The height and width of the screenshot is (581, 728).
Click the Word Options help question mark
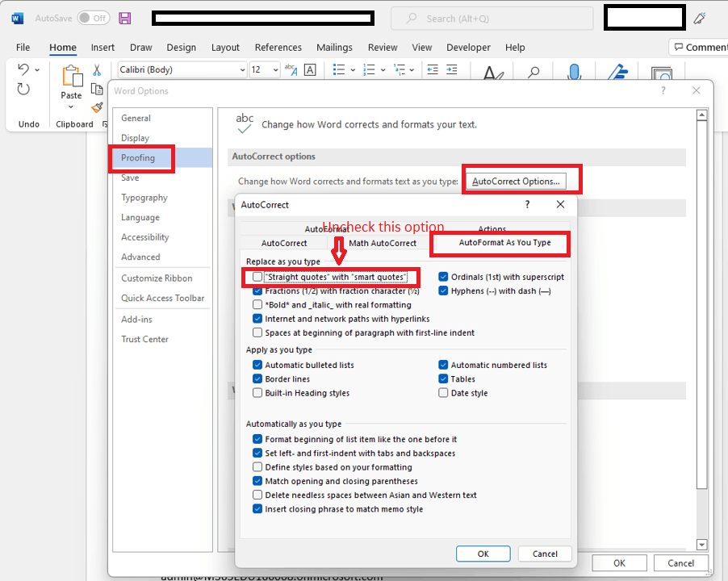(x=663, y=90)
